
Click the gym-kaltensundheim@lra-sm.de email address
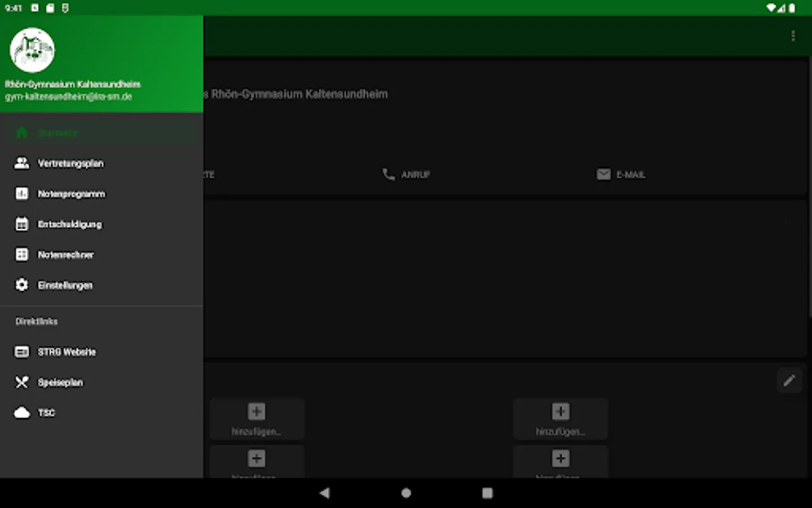pyautogui.click(x=69, y=97)
